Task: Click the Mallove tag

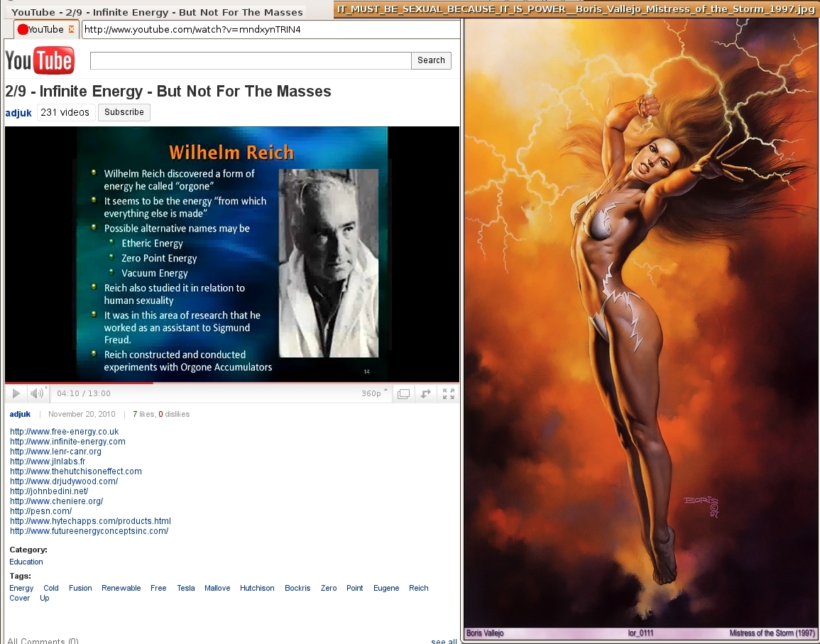Action: 217,588
